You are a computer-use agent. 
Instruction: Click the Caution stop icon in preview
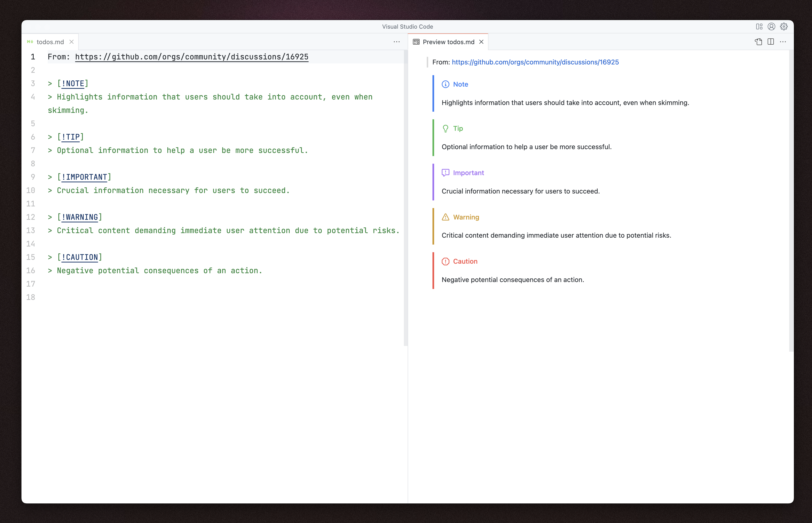coord(445,261)
